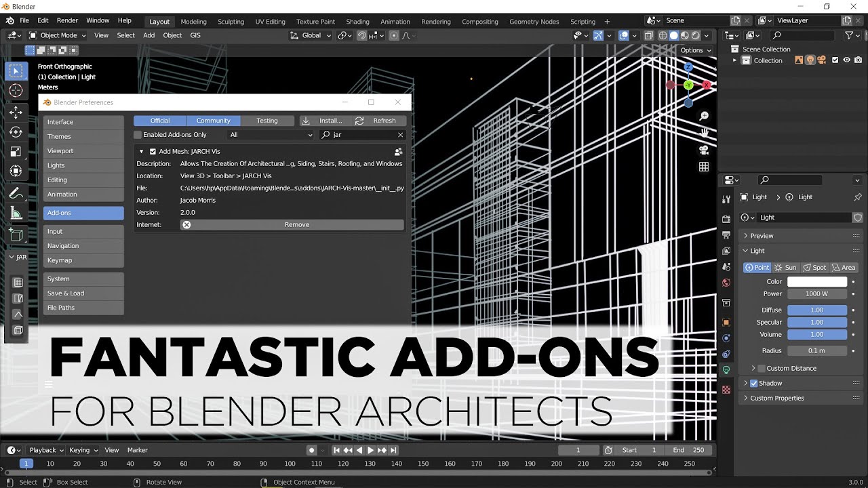Pick the Measure tool

pos(16,213)
